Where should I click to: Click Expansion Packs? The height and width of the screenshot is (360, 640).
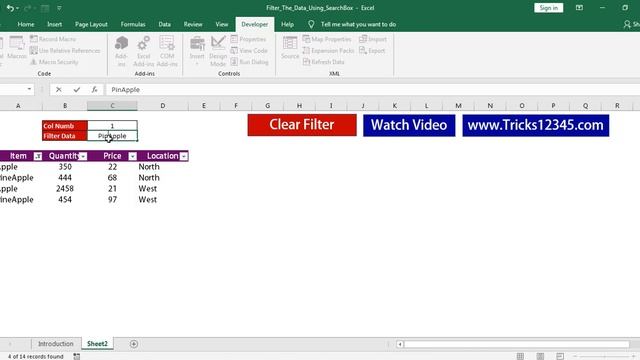click(x=329, y=50)
